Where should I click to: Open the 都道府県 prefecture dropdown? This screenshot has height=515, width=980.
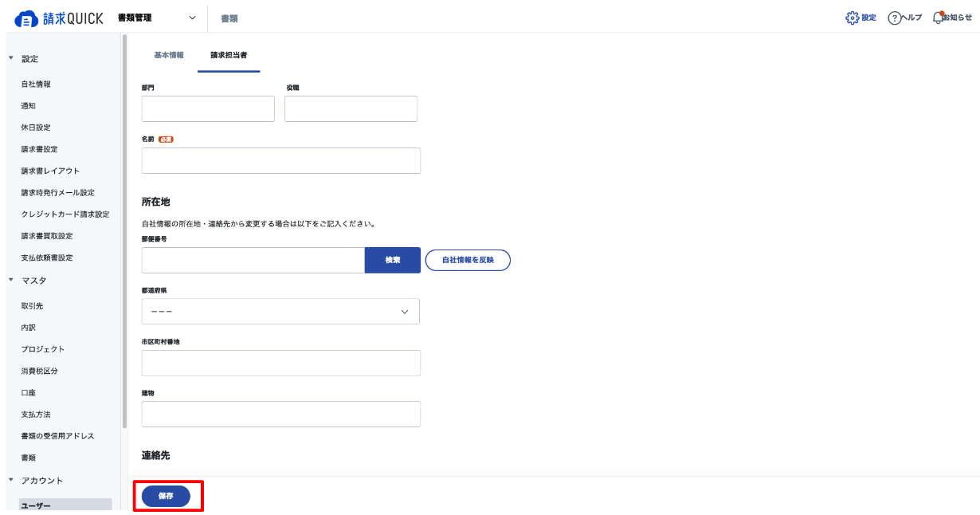tap(280, 312)
